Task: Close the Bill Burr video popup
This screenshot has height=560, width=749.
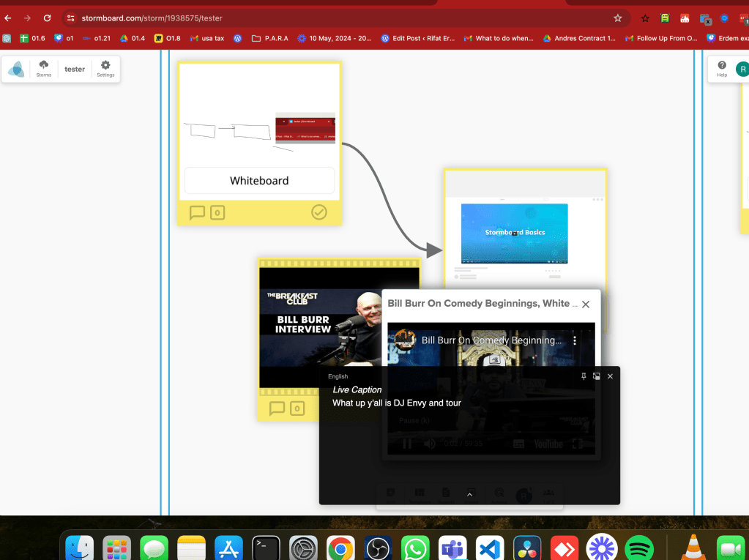Action: click(x=586, y=304)
